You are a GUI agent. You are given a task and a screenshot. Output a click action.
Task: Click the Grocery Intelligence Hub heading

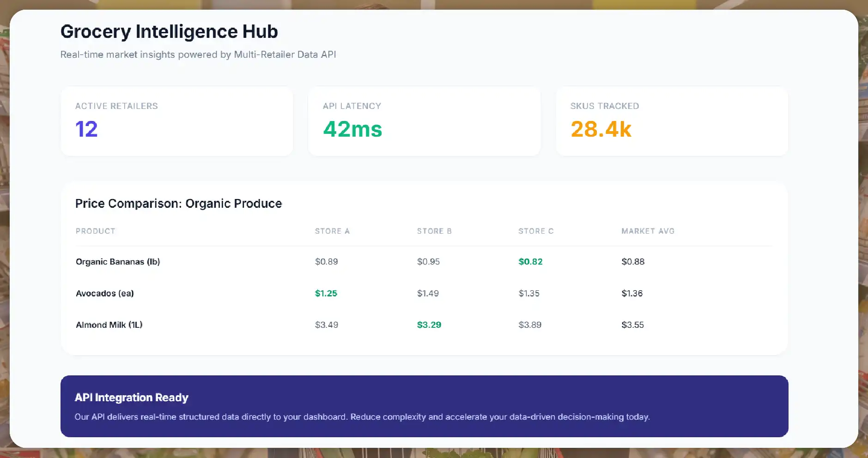click(x=169, y=32)
